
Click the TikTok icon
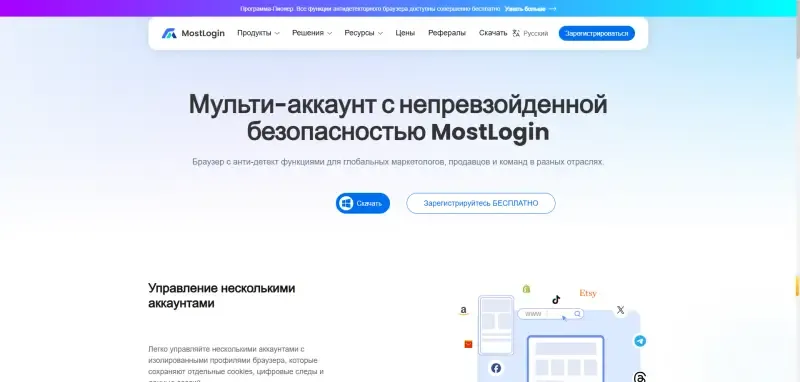pyautogui.click(x=556, y=299)
